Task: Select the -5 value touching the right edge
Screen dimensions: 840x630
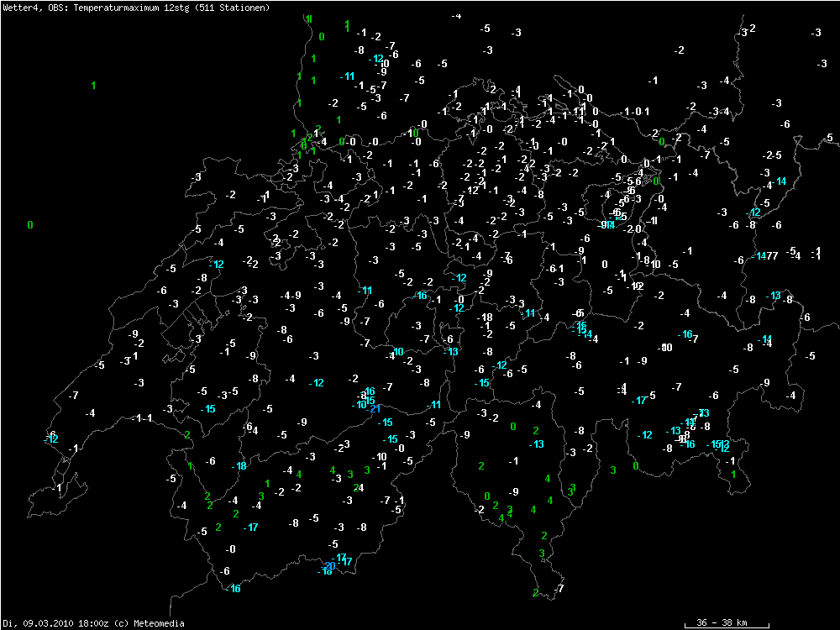Action: point(828,138)
